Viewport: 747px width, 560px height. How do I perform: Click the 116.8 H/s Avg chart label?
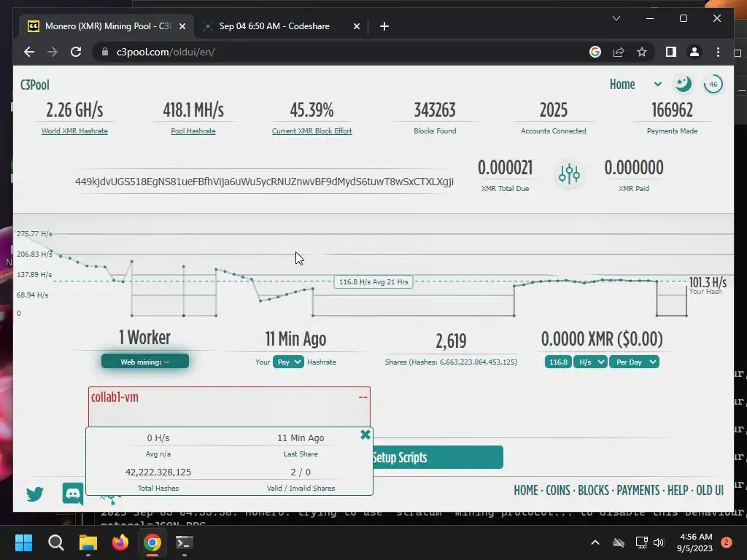[x=373, y=282]
